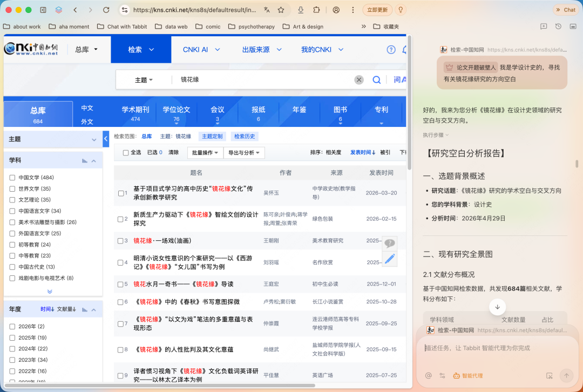Viewport: 583px width, 392px height.
Task: Toggle the browser sidebar panel icon
Action: [x=43, y=10]
